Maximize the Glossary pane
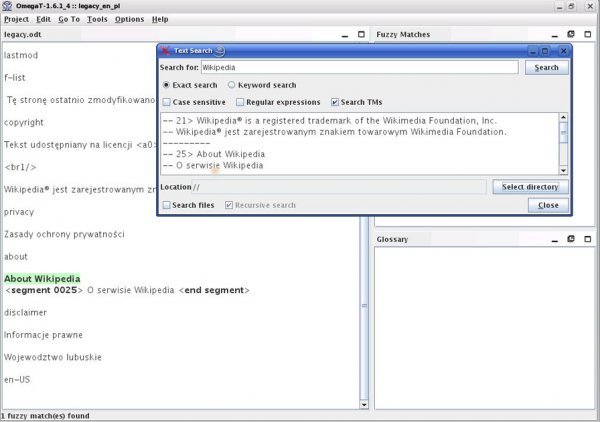The height and width of the screenshot is (422, 600). [x=587, y=240]
